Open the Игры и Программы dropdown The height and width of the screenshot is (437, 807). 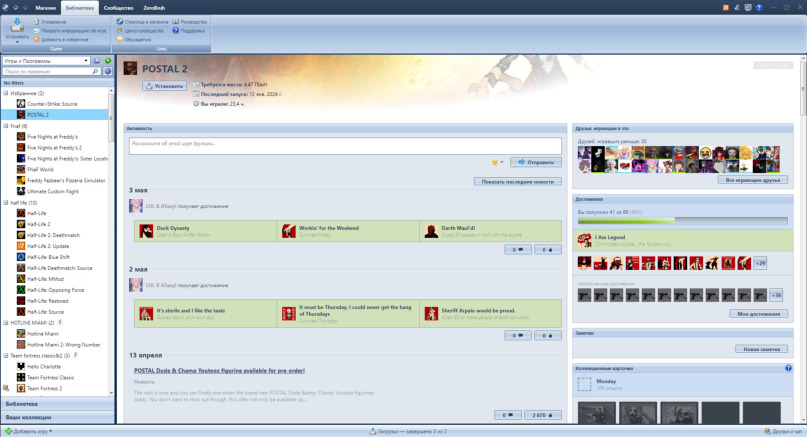[x=46, y=61]
